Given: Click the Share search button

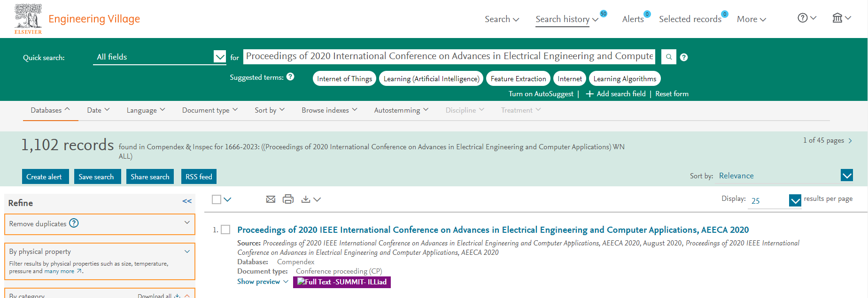Looking at the screenshot, I should coord(150,176).
